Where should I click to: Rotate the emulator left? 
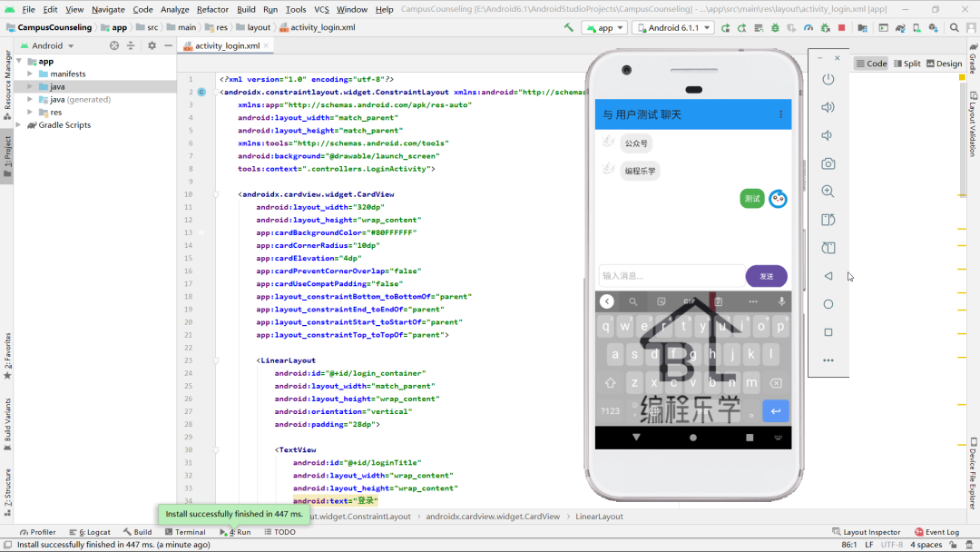point(828,220)
